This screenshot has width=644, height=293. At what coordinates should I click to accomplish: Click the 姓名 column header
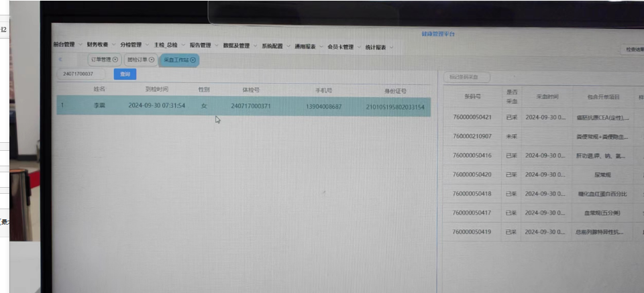(x=99, y=89)
